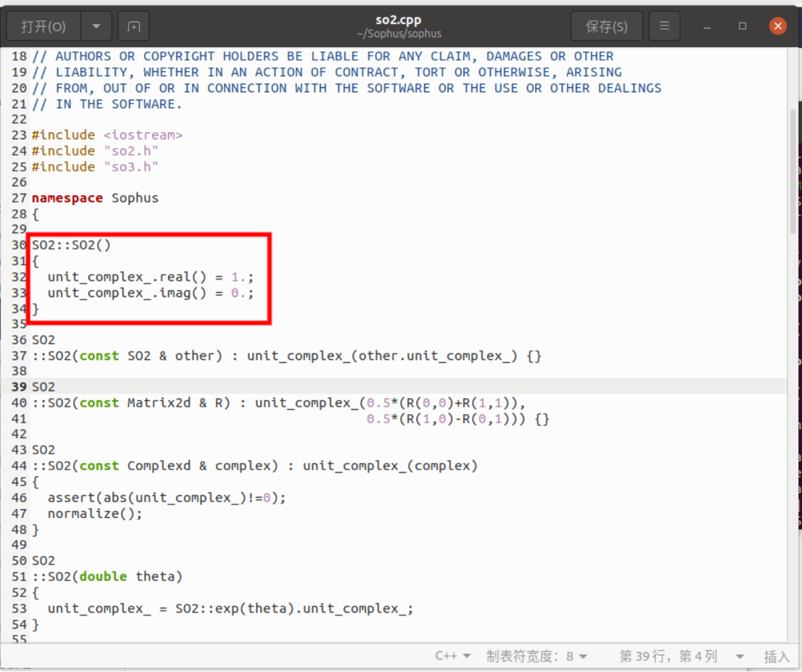Click the 第 39 行, 第 4 列 cursor position
This screenshot has width=802, height=672.
click(668, 656)
